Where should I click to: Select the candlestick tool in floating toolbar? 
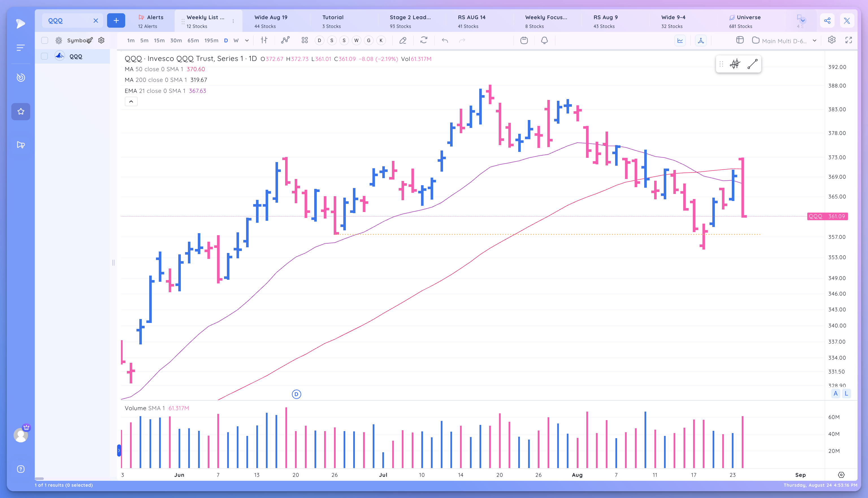[735, 64]
